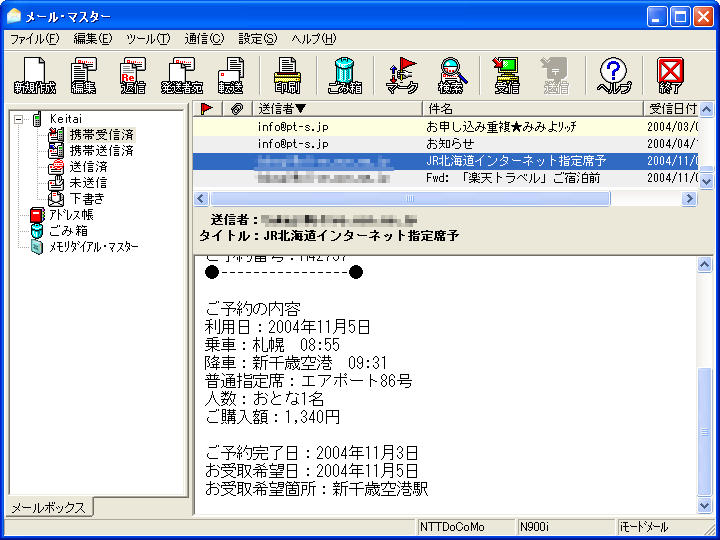Select the Fwd: 楽天トラベル mail row

(445, 178)
